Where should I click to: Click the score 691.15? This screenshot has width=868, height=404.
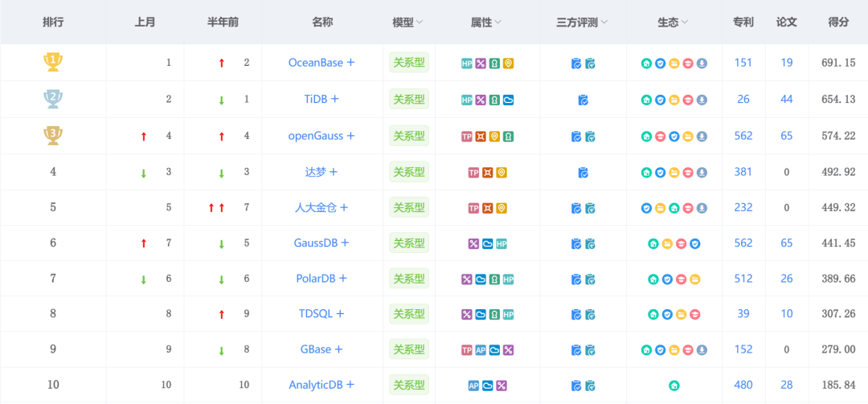(838, 63)
